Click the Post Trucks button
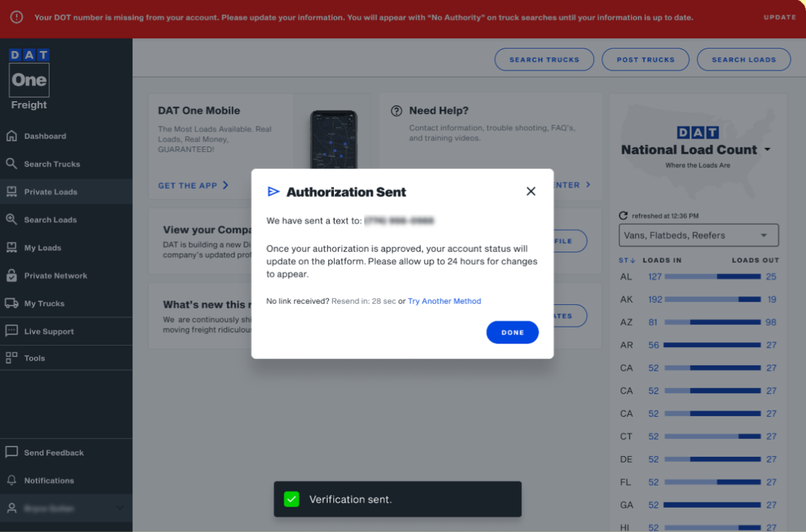The image size is (806, 532). click(x=645, y=59)
